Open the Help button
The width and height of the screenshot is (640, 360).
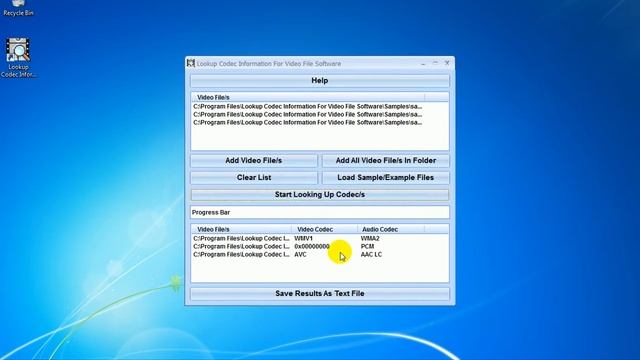coord(320,81)
